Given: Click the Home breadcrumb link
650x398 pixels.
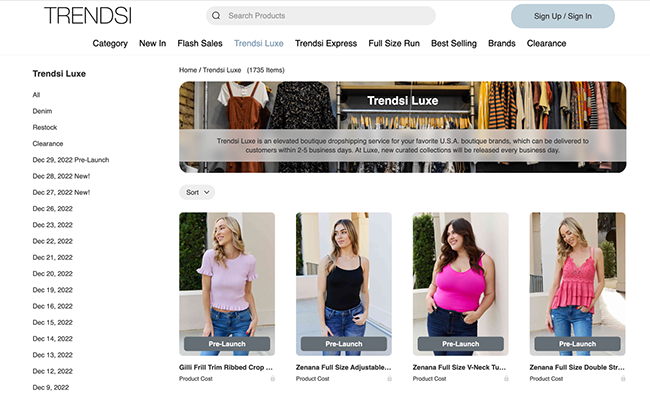Looking at the screenshot, I should 188,70.
